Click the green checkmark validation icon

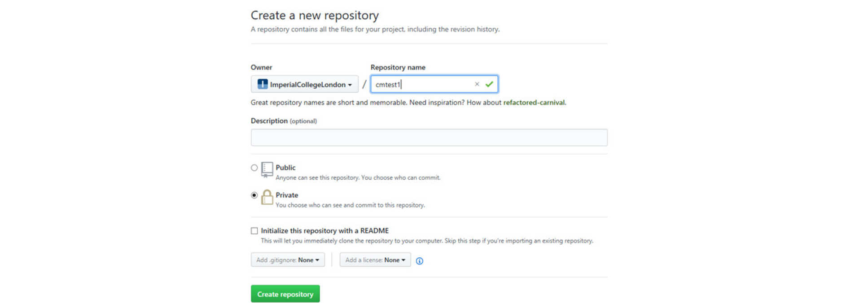pyautogui.click(x=489, y=84)
